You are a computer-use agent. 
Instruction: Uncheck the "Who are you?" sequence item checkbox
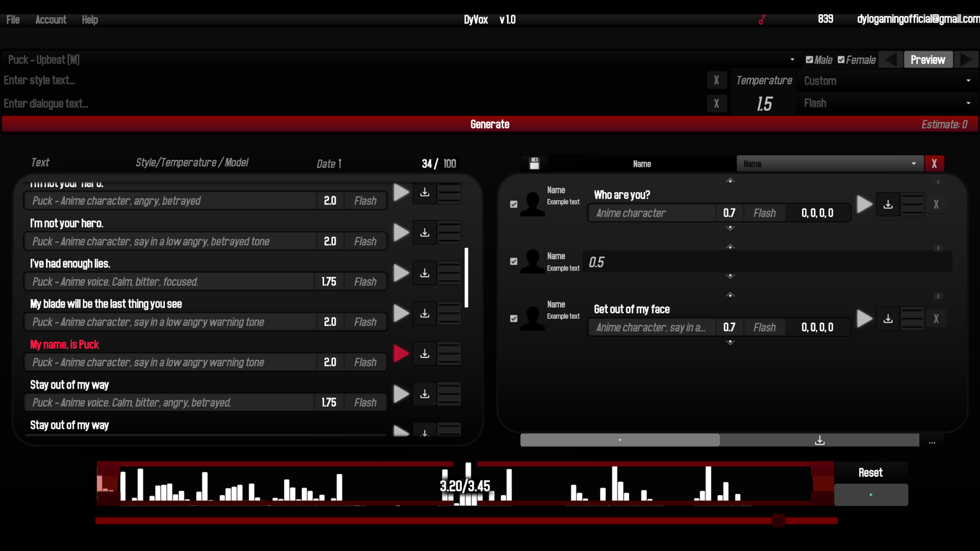point(513,204)
